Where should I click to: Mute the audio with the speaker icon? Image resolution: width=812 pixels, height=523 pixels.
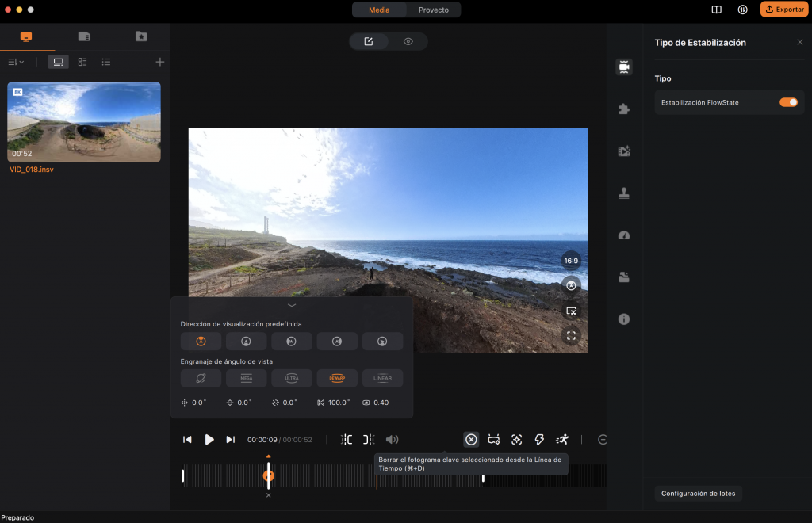pos(392,440)
